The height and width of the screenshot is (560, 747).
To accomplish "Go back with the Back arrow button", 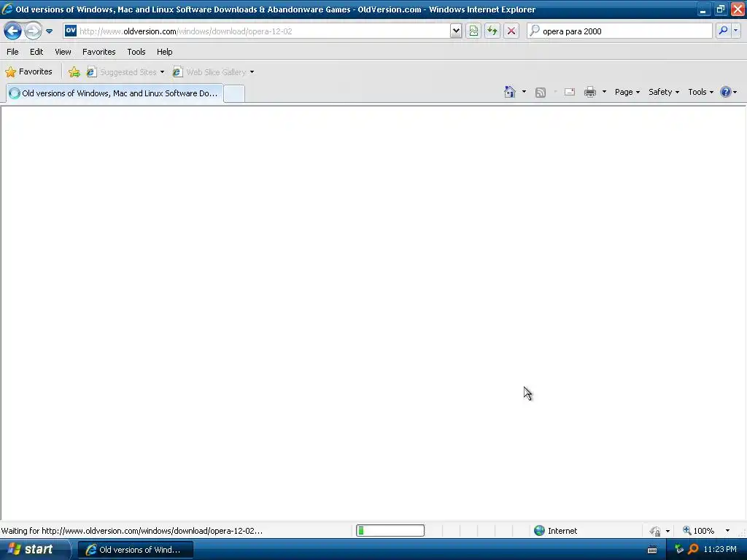I will point(12,31).
